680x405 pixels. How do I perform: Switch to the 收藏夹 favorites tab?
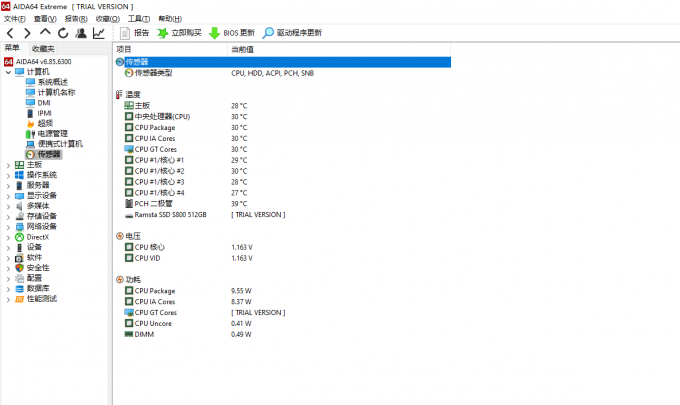(43, 48)
